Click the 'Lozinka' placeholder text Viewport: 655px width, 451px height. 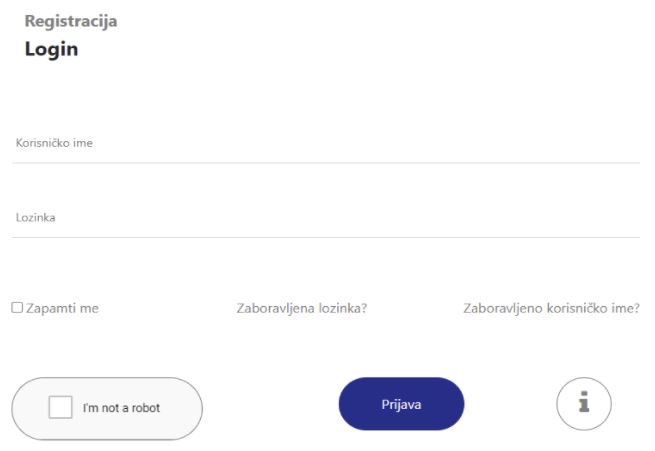pos(35,217)
